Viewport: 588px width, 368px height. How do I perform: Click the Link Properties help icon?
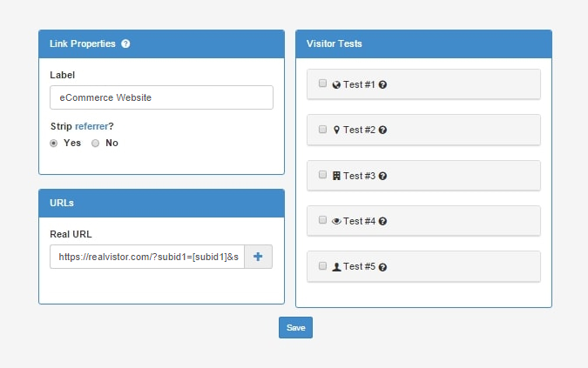click(125, 43)
